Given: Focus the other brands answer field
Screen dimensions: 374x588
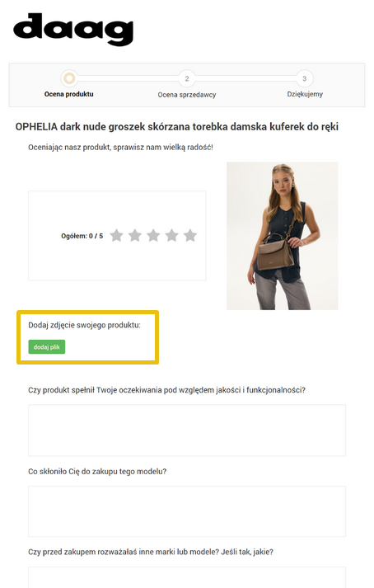Looking at the screenshot, I should [x=187, y=577].
